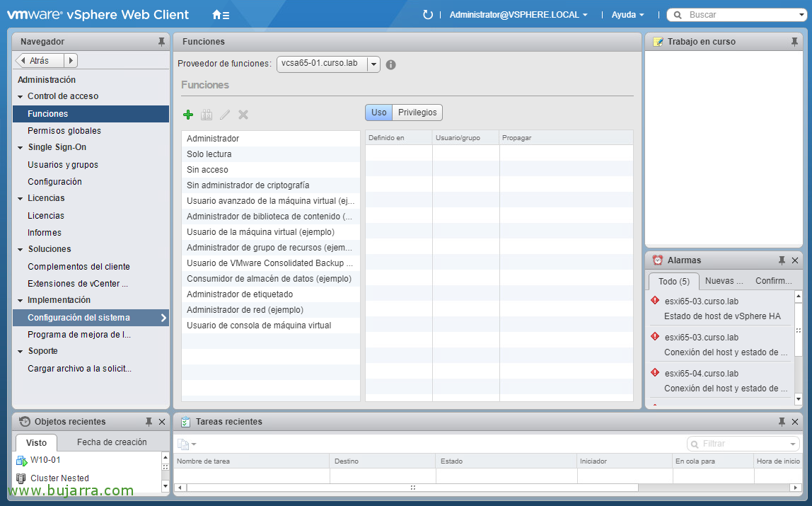Select the Nuevas alarms tab
Image resolution: width=812 pixels, height=506 pixels.
pyautogui.click(x=724, y=281)
